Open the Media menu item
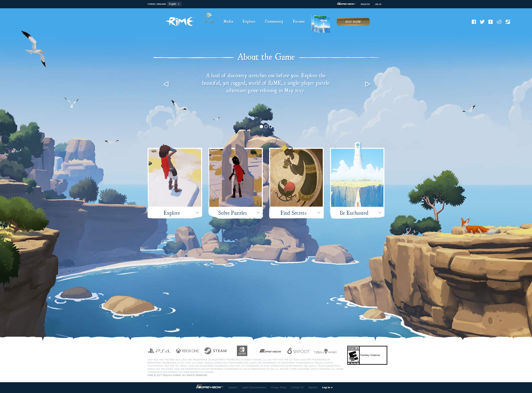The height and width of the screenshot is (393, 532). point(228,21)
